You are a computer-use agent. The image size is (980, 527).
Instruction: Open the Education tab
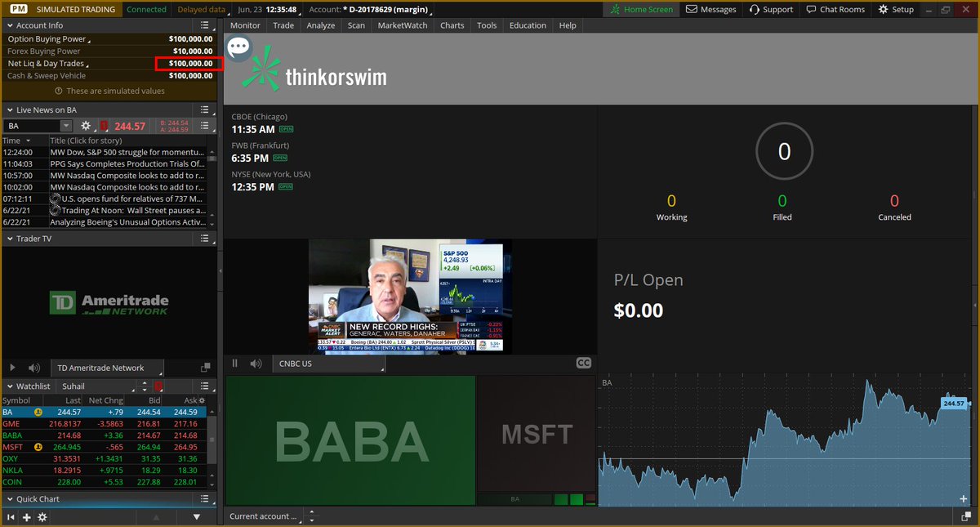coord(528,25)
